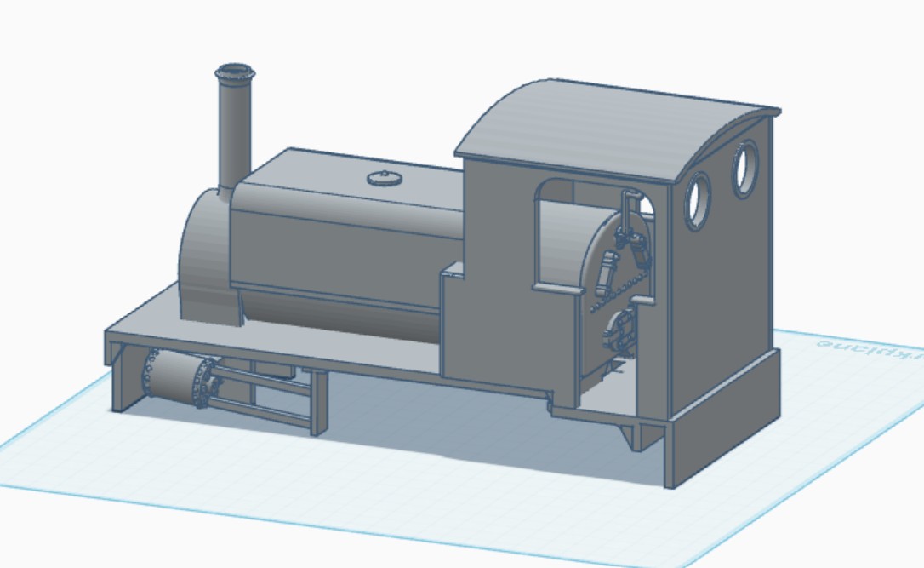
Task: Click the round filler cap on tank top
Action: [x=385, y=178]
